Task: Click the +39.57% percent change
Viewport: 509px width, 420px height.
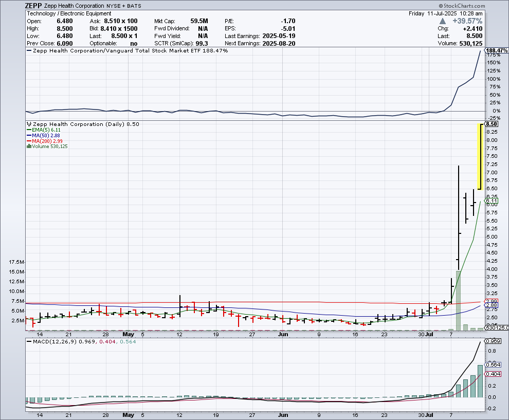Action: [467, 21]
